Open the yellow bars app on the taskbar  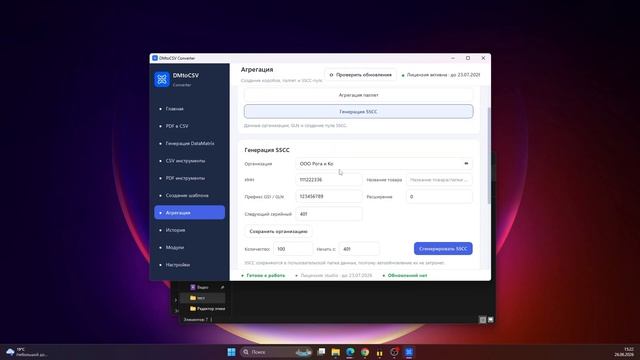click(x=380, y=352)
